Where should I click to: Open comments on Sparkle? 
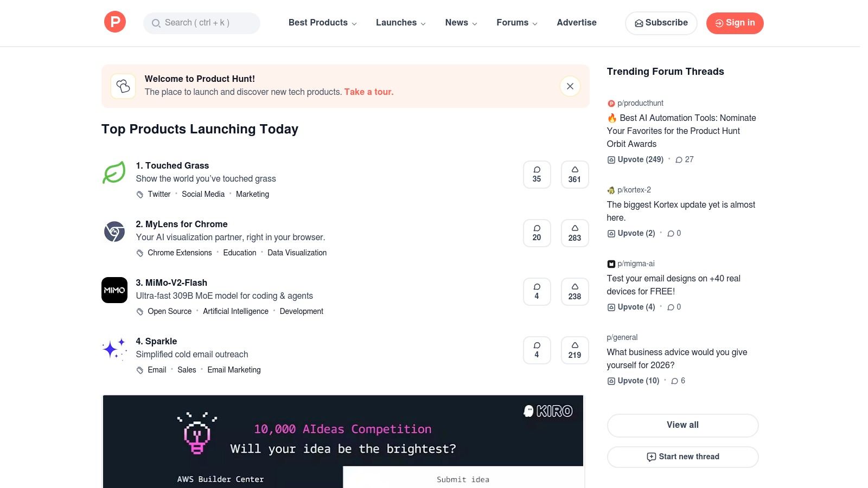pos(537,350)
